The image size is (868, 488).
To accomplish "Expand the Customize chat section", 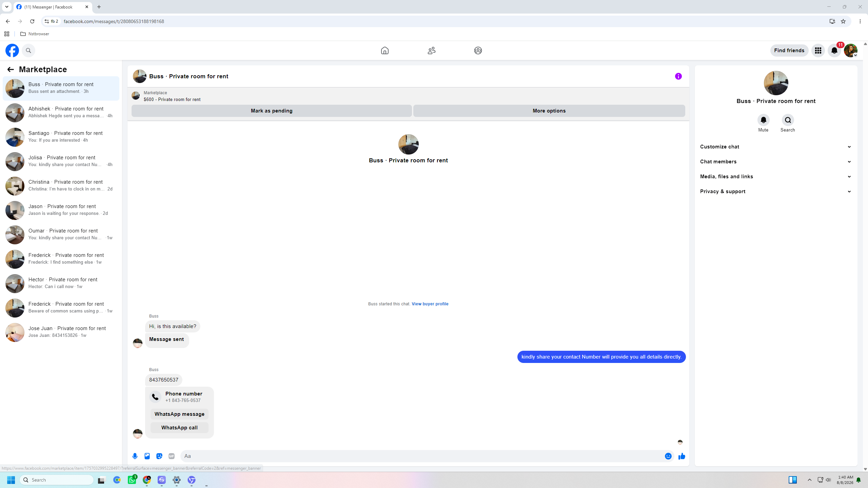I will click(x=776, y=147).
